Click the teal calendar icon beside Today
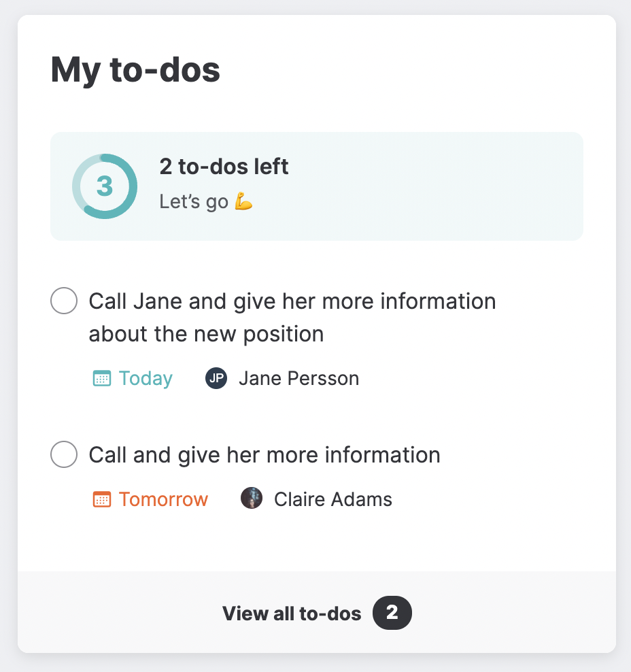Viewport: 631px width, 672px height. 101,379
